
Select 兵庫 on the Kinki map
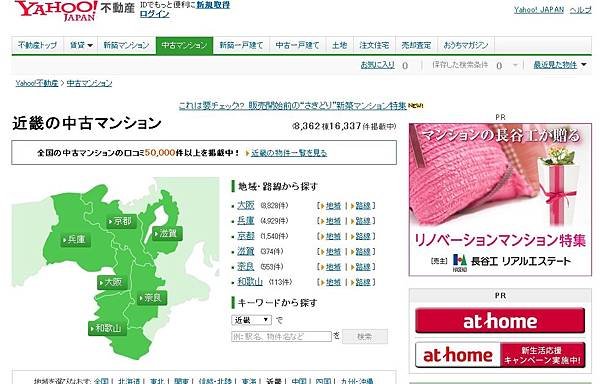[75, 240]
